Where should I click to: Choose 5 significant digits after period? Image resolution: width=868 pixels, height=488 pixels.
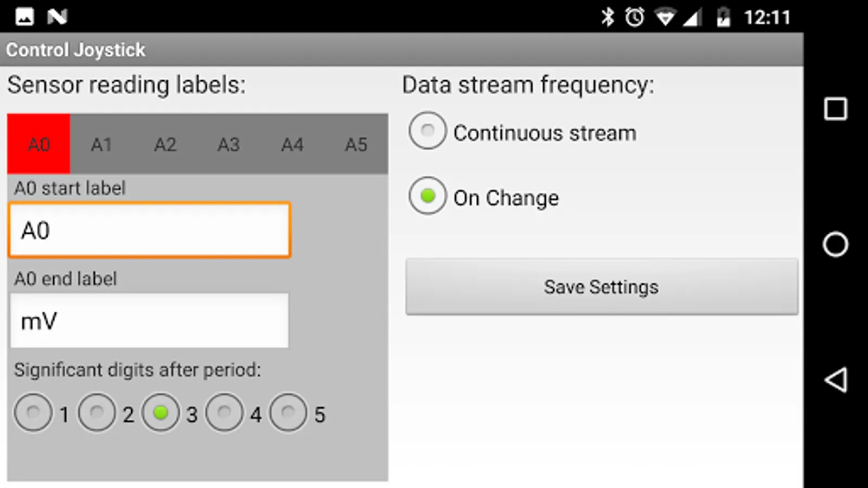(x=288, y=413)
